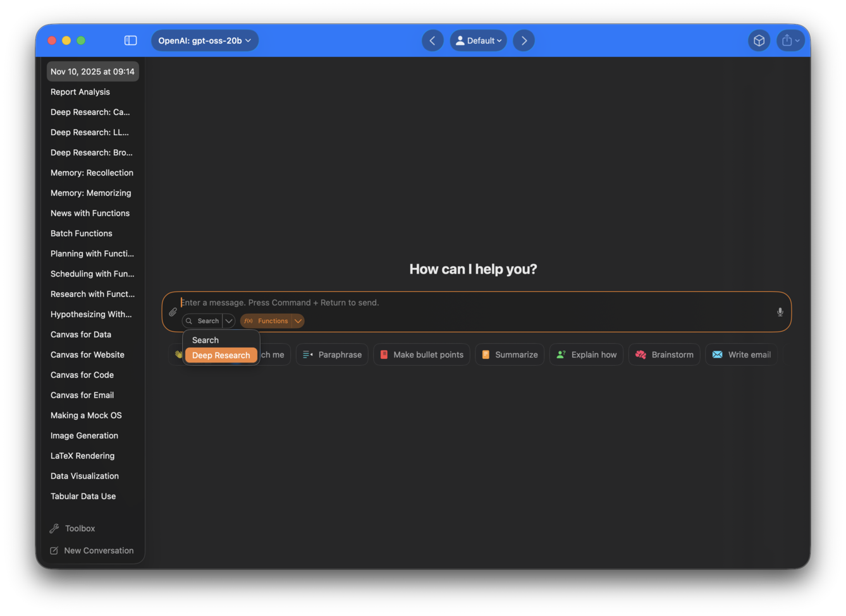Open the 3D cube models icon
The image size is (846, 616).
click(759, 40)
